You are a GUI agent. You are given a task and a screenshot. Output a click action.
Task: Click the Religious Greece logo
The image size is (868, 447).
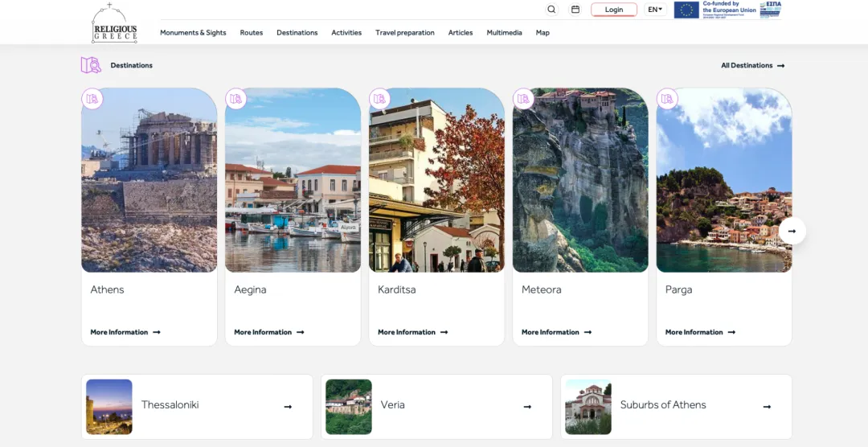pyautogui.click(x=114, y=23)
